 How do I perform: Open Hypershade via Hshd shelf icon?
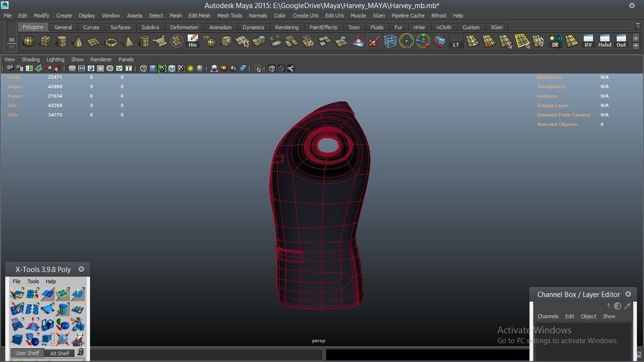604,41
